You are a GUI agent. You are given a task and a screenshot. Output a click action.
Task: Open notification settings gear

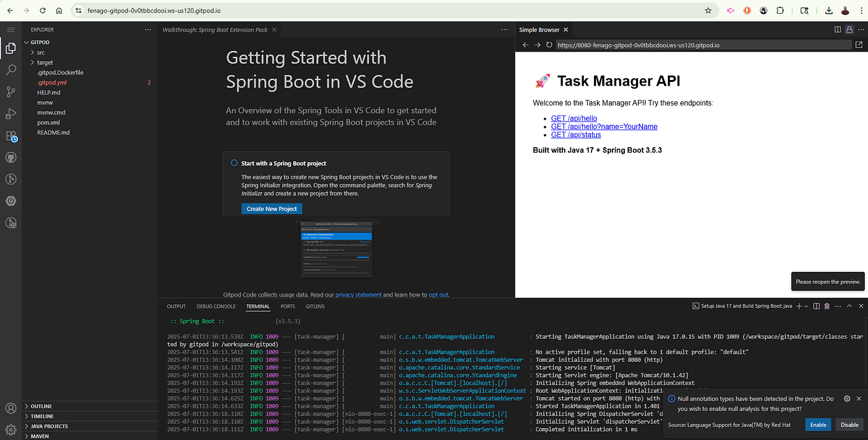(x=847, y=398)
